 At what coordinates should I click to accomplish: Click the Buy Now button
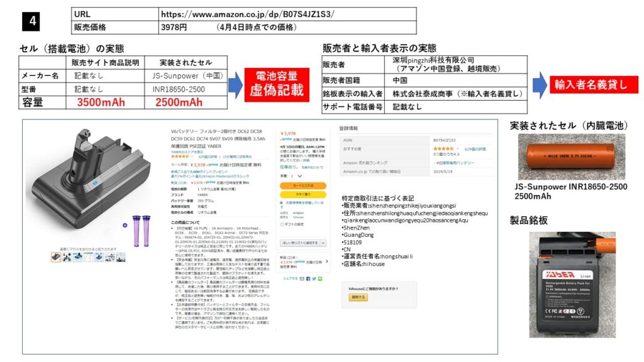[303, 194]
